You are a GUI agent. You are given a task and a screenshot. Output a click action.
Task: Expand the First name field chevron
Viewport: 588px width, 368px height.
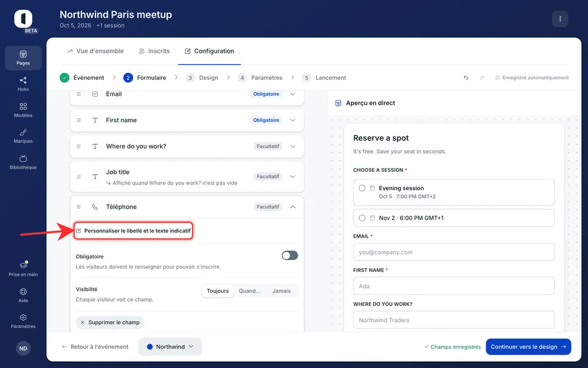pos(293,120)
